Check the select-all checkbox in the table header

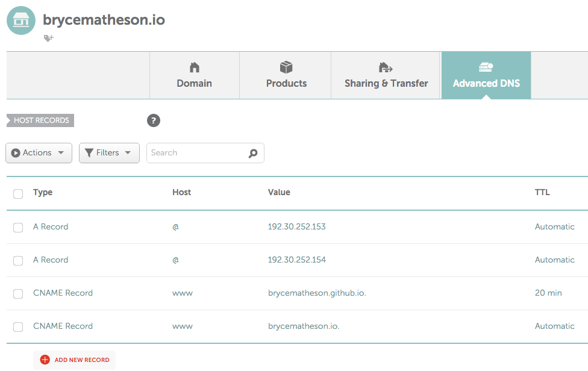click(x=18, y=193)
